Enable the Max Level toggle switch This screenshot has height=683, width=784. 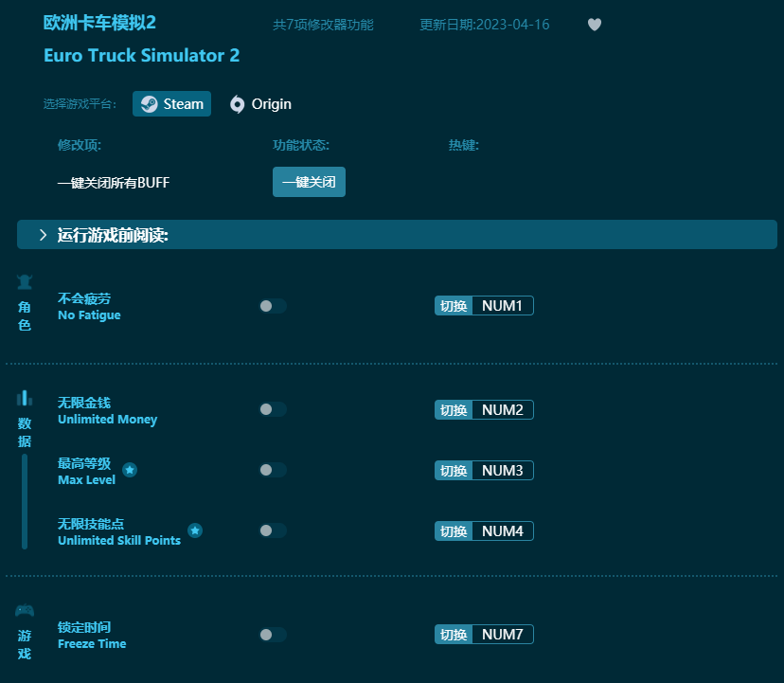273,470
